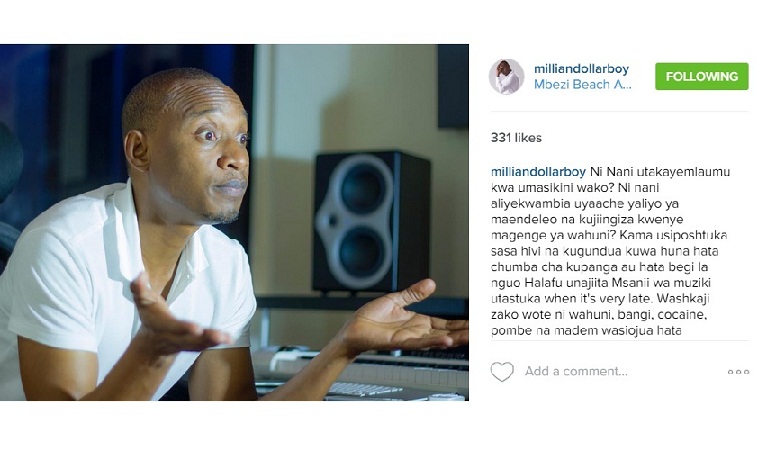Click the last caption line pombe na madem
The width and height of the screenshot is (758, 460).
click(586, 331)
